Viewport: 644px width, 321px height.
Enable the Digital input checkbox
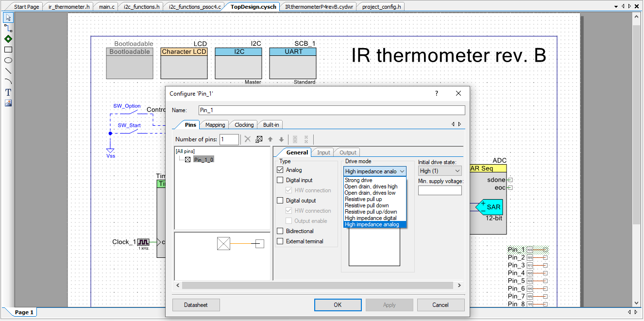click(x=280, y=180)
